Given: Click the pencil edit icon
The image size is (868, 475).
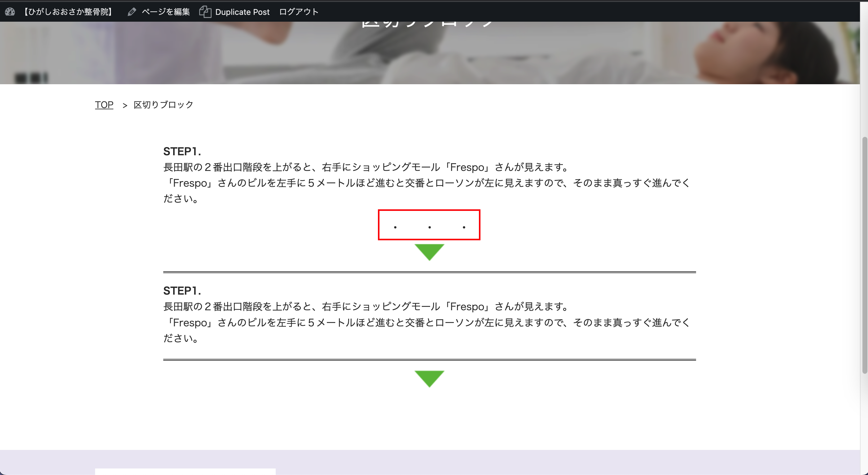Looking at the screenshot, I should point(132,12).
